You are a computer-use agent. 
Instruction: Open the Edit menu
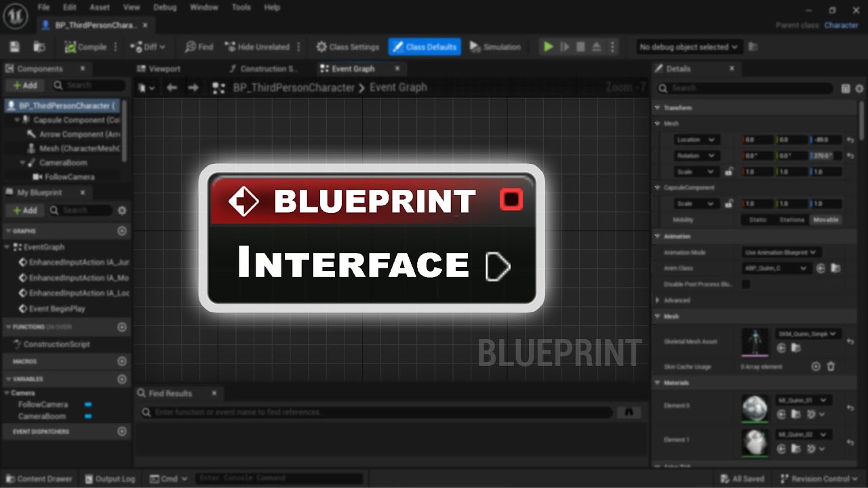tap(69, 7)
